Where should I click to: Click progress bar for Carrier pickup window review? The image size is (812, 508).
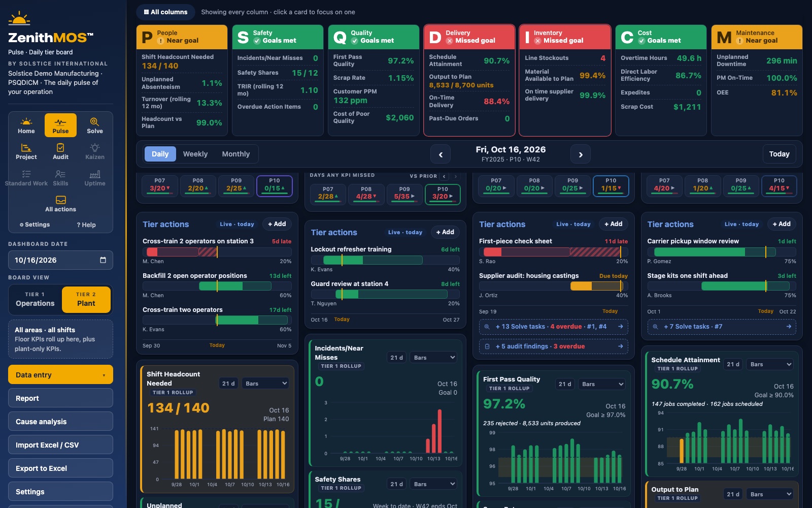point(721,252)
